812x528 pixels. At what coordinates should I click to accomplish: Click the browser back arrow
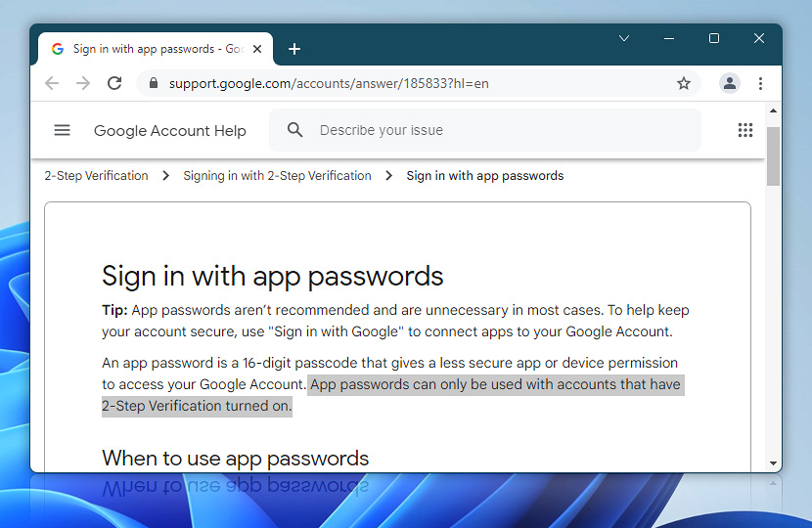tap(52, 83)
